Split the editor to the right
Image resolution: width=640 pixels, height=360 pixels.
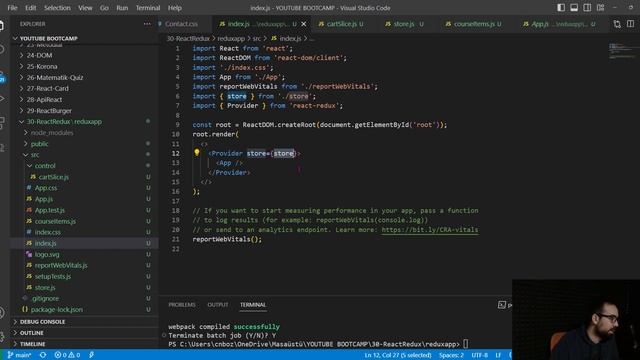click(x=630, y=24)
